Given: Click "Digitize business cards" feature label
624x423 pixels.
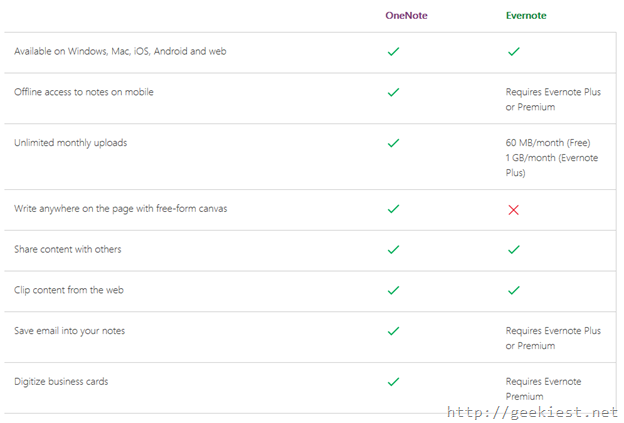Looking at the screenshot, I should click(62, 381).
